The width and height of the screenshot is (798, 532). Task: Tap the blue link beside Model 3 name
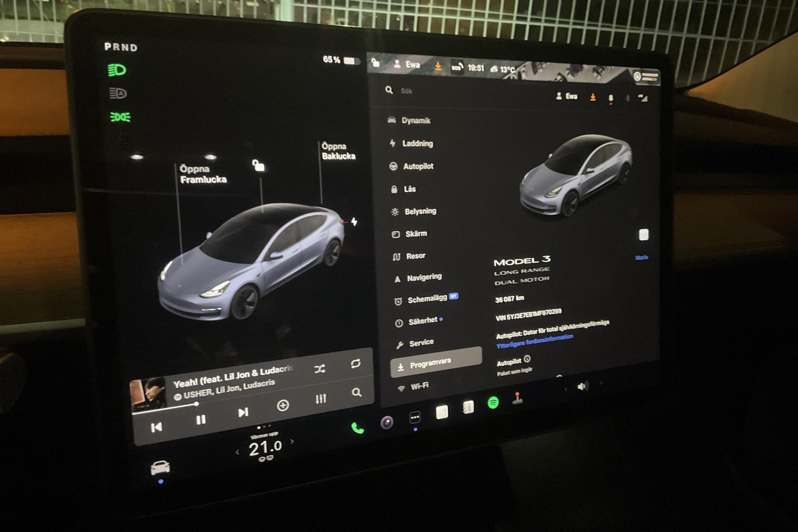point(641,257)
